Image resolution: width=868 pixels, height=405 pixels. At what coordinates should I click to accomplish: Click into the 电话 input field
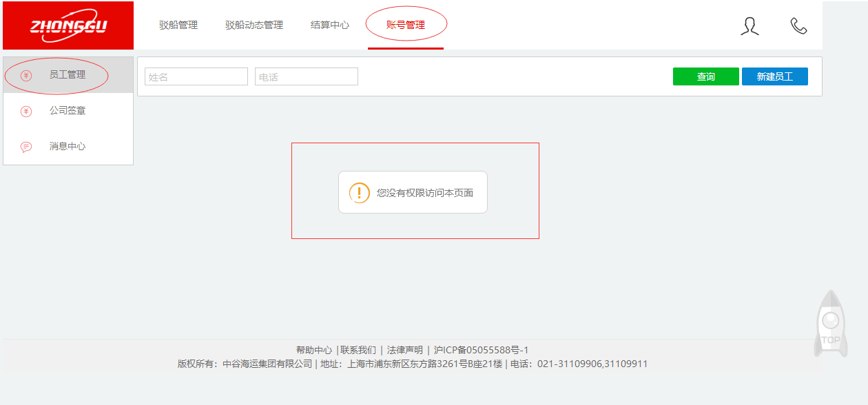[x=307, y=76]
